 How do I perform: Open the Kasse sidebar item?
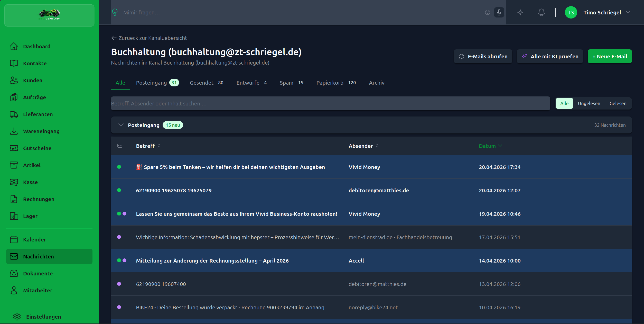(x=30, y=182)
